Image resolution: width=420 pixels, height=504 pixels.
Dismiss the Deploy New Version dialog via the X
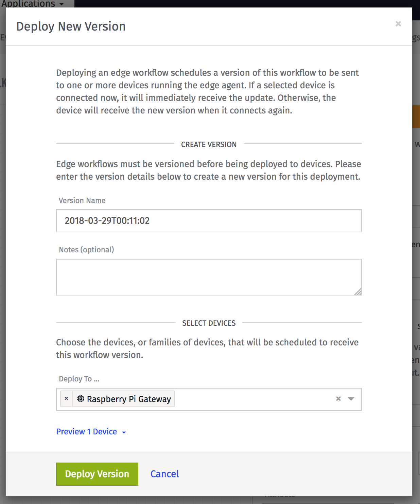point(398,24)
